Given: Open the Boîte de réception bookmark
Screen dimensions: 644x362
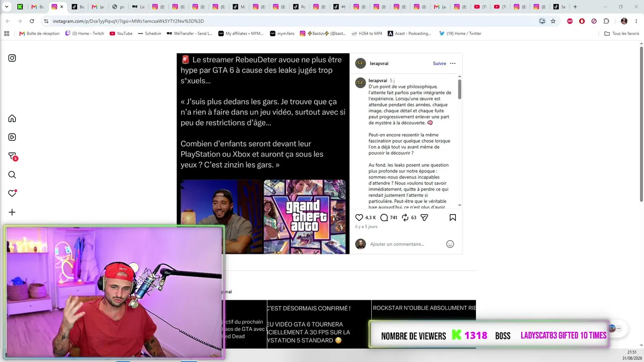Looking at the screenshot, I should pos(39,33).
